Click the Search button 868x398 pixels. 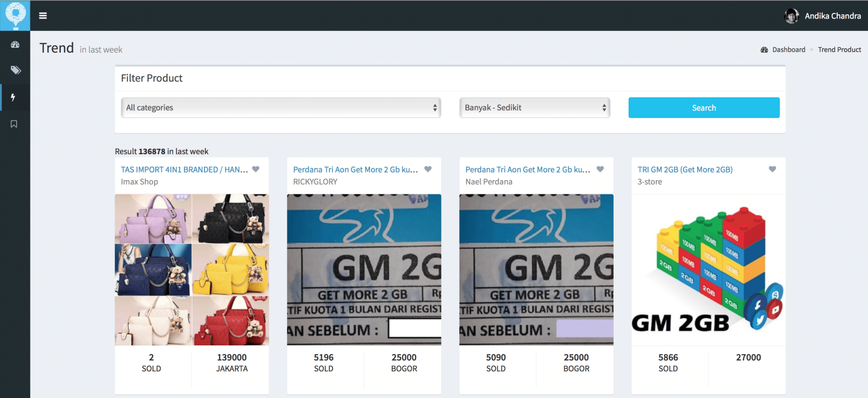click(704, 108)
